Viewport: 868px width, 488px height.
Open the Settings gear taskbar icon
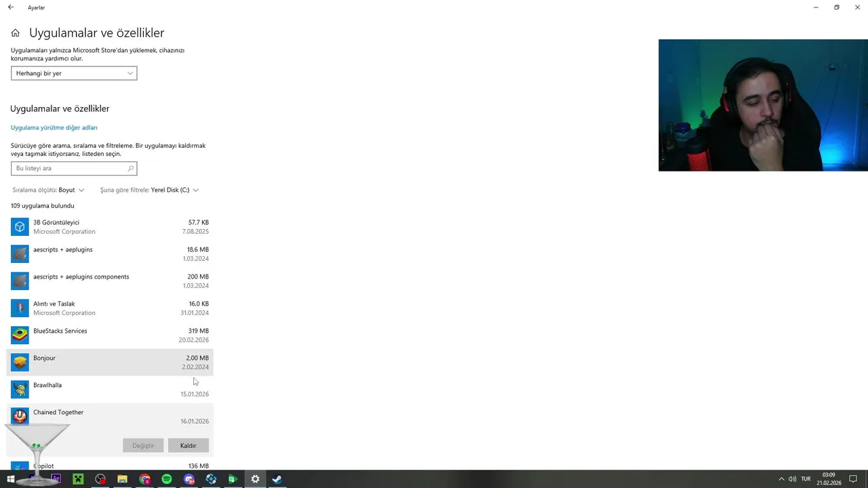(x=255, y=479)
